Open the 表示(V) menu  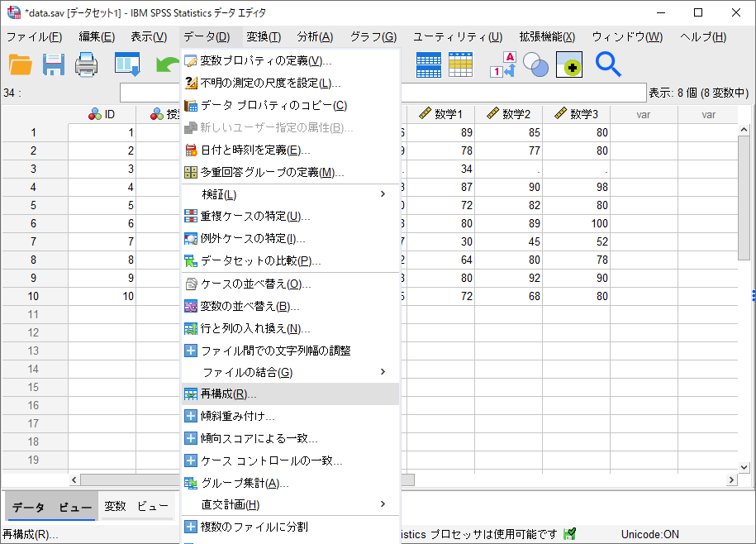(149, 37)
